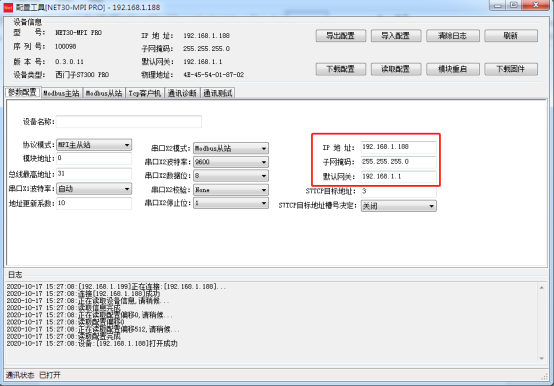Viewport: 554px width, 386px height.
Task: Click the 导出配置 (export config) button
Action: point(341,36)
